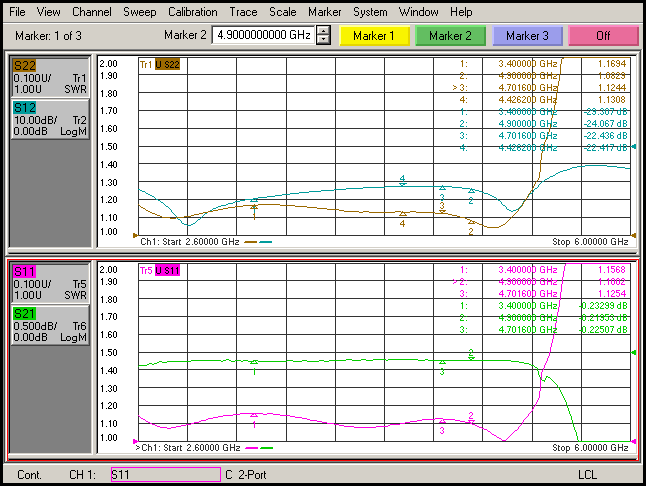Open the Sweep menu

(x=139, y=12)
